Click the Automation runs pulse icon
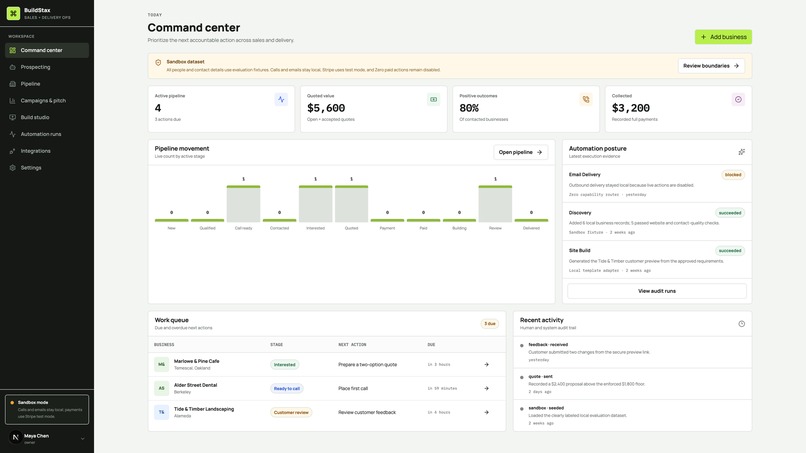The width and height of the screenshot is (806, 453). click(x=12, y=134)
